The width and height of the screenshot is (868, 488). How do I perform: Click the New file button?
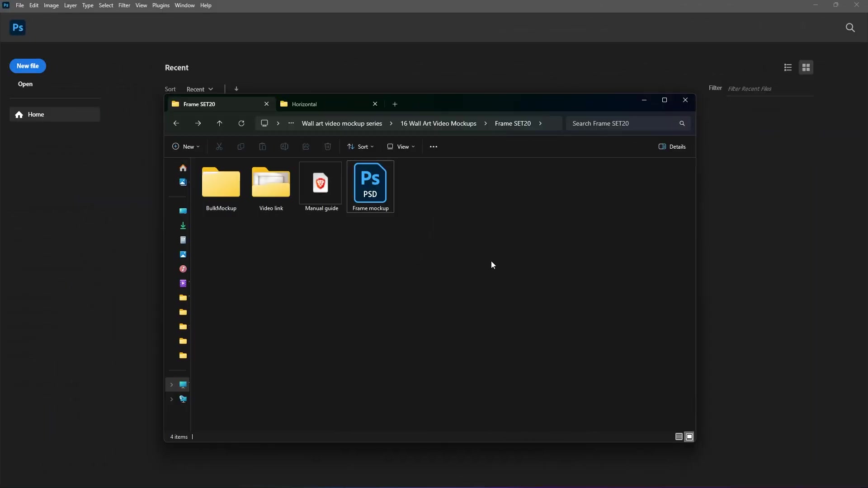pyautogui.click(x=28, y=66)
